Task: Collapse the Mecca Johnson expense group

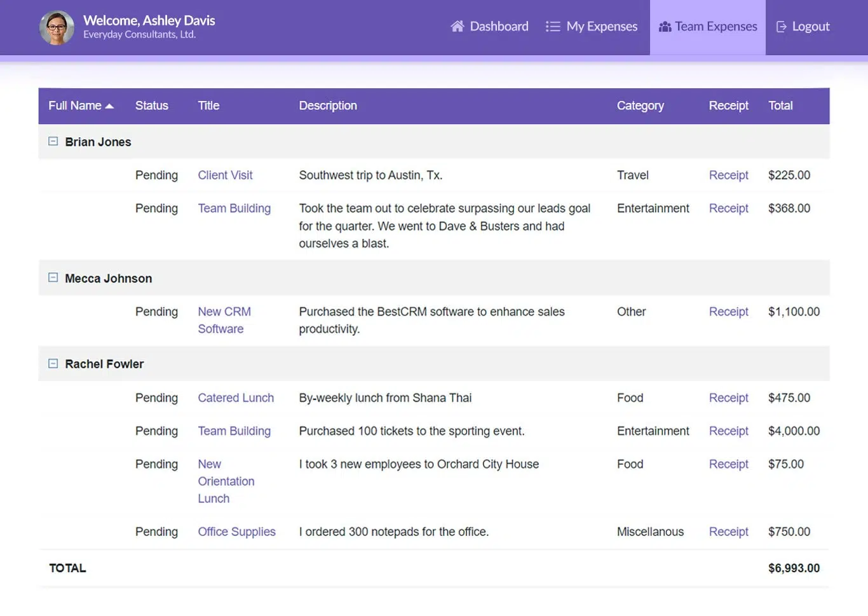Action: 53,277
